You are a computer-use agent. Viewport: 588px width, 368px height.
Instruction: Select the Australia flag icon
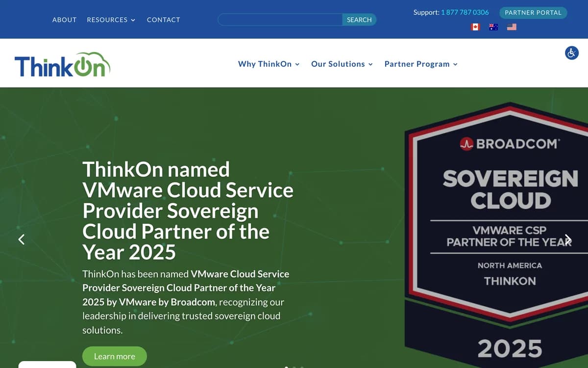[493, 27]
